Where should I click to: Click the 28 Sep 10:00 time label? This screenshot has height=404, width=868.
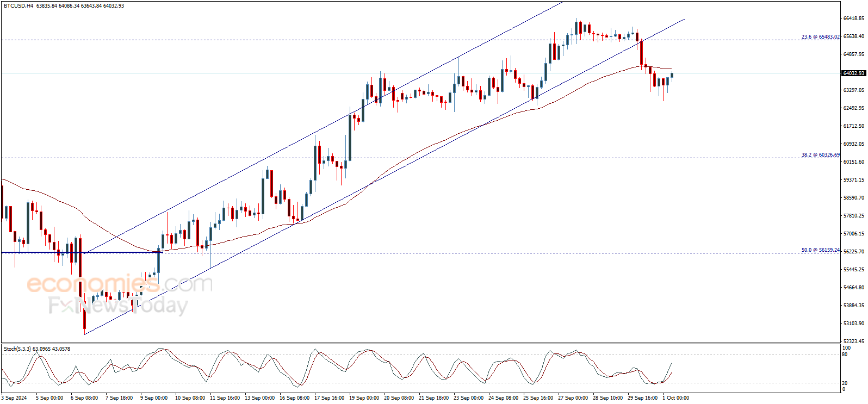[x=607, y=398]
